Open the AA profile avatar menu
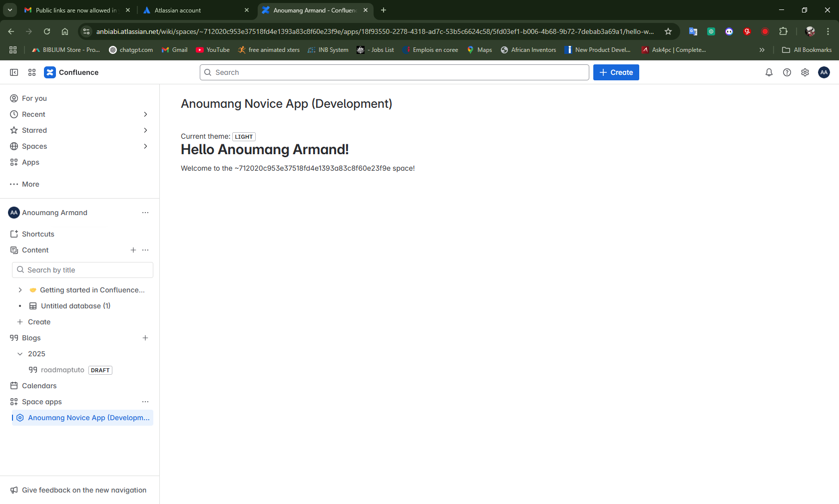839x504 pixels. (824, 72)
